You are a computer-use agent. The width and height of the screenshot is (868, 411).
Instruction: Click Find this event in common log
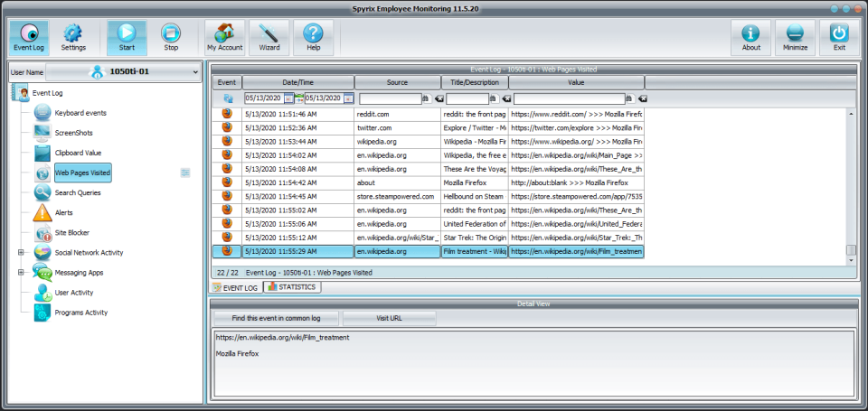277,319
